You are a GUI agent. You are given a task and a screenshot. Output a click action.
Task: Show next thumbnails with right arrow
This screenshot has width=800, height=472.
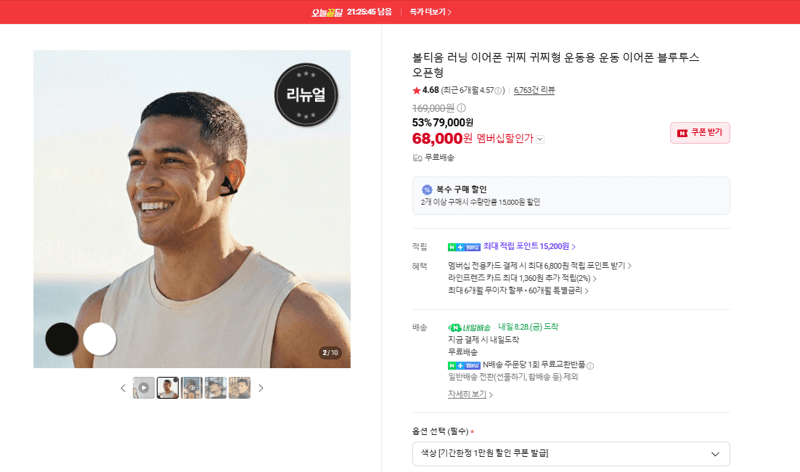261,388
